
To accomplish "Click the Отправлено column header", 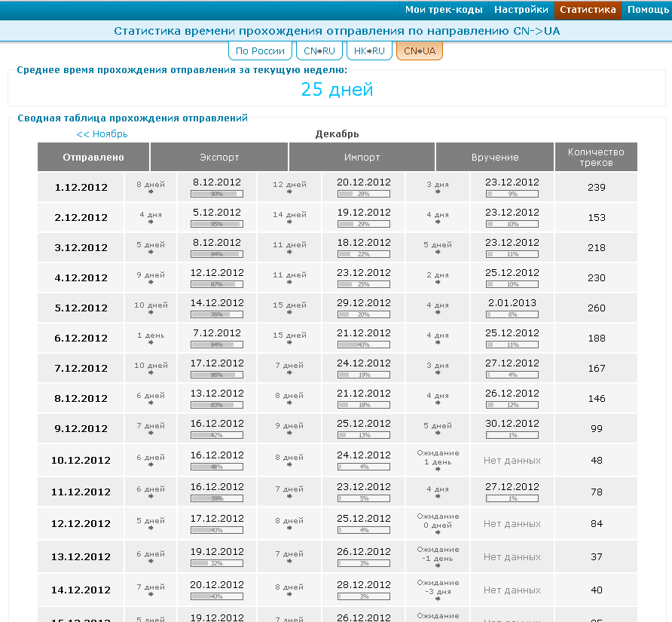I will (93, 157).
